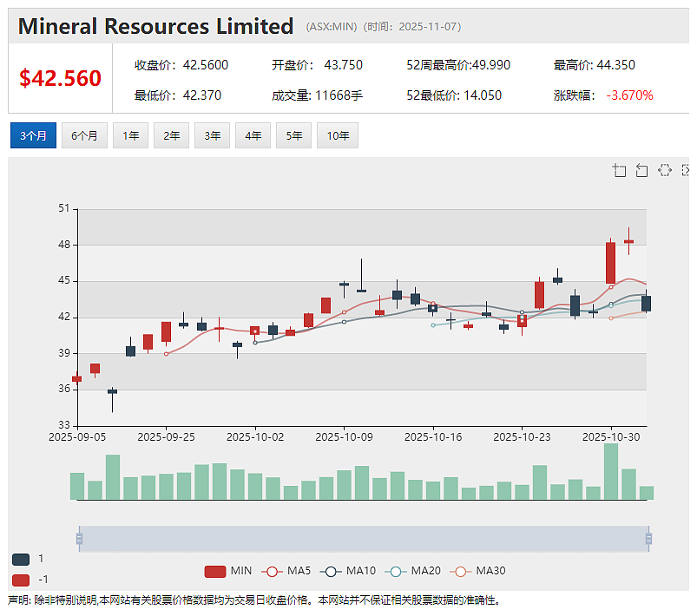Click the 51 y-axis label
The width and height of the screenshot is (697, 616).
click(64, 208)
